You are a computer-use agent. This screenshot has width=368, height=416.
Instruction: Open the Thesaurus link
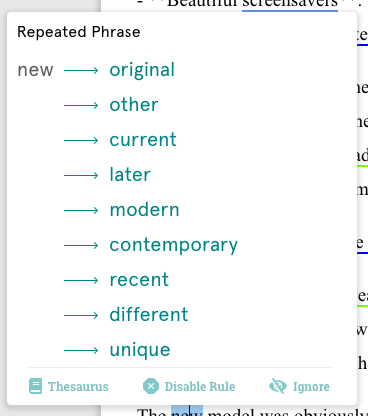tap(78, 386)
